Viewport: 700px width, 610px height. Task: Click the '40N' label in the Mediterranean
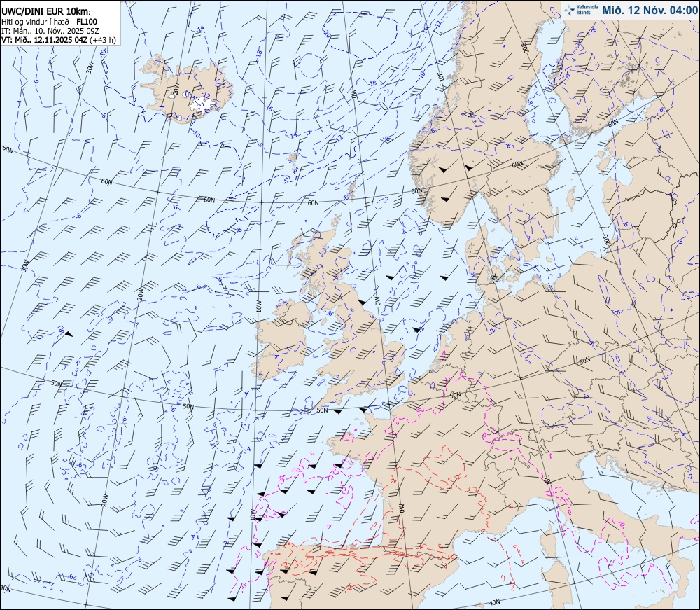494,603
